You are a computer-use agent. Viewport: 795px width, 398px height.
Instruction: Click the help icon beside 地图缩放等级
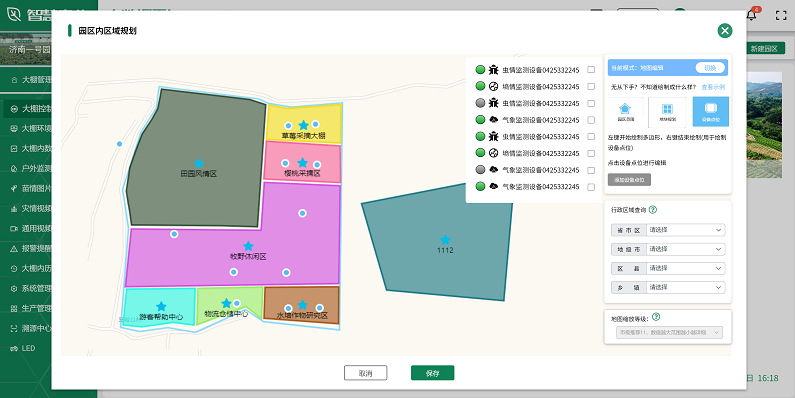coord(656,317)
